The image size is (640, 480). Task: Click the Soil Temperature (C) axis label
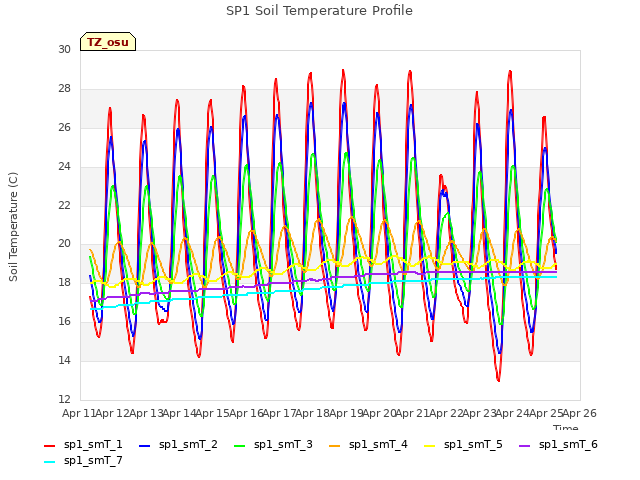[13, 227]
